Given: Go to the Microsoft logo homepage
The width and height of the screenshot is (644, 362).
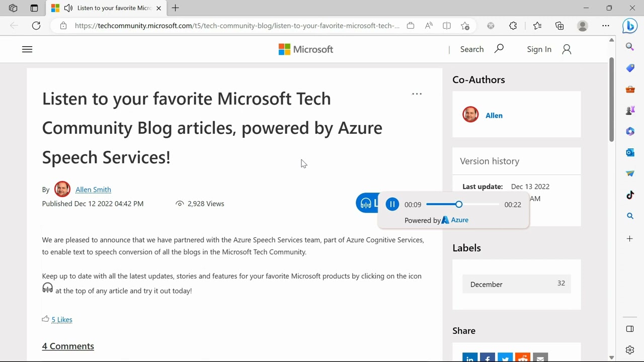Looking at the screenshot, I should [x=306, y=49].
